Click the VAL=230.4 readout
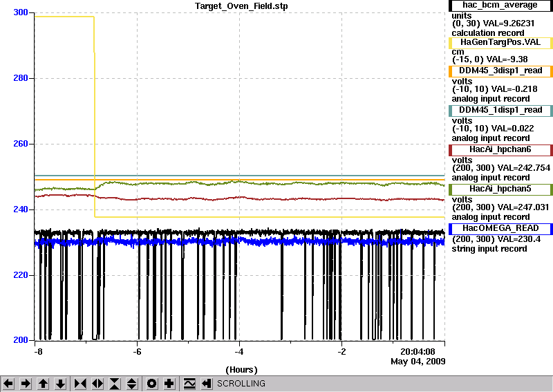Screen dimensions: 553x392 (518, 239)
